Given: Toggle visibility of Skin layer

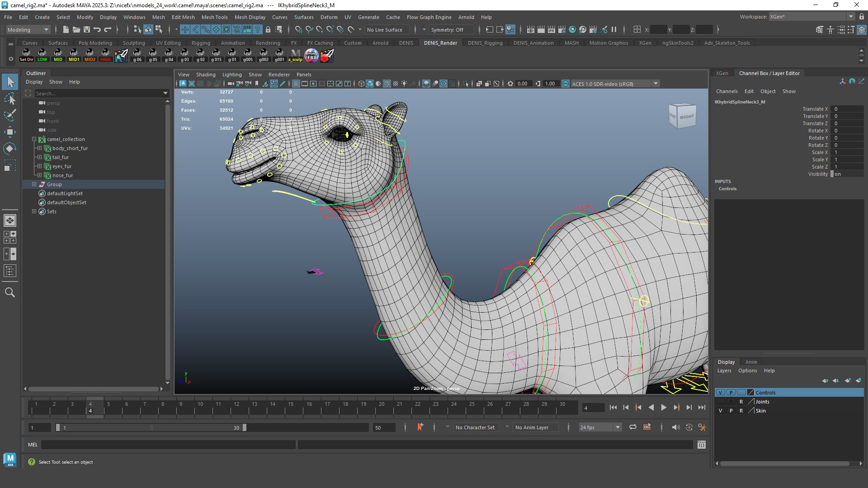Looking at the screenshot, I should click(720, 411).
